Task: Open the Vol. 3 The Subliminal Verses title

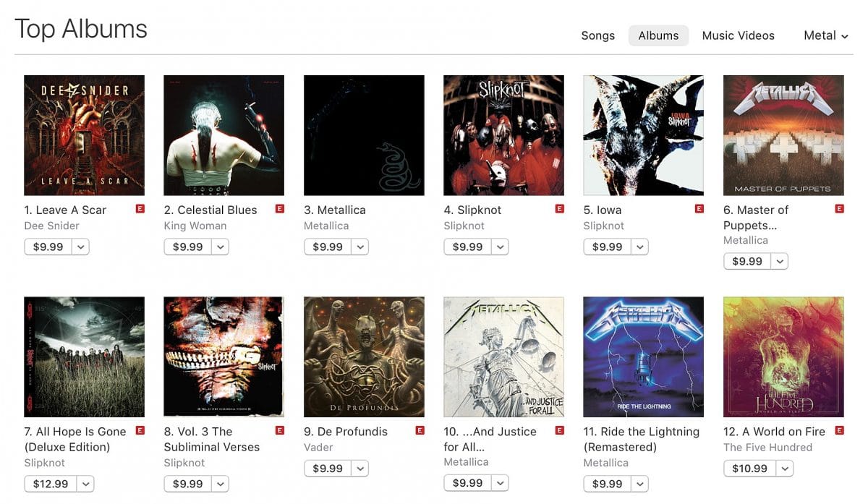Action: 211,439
